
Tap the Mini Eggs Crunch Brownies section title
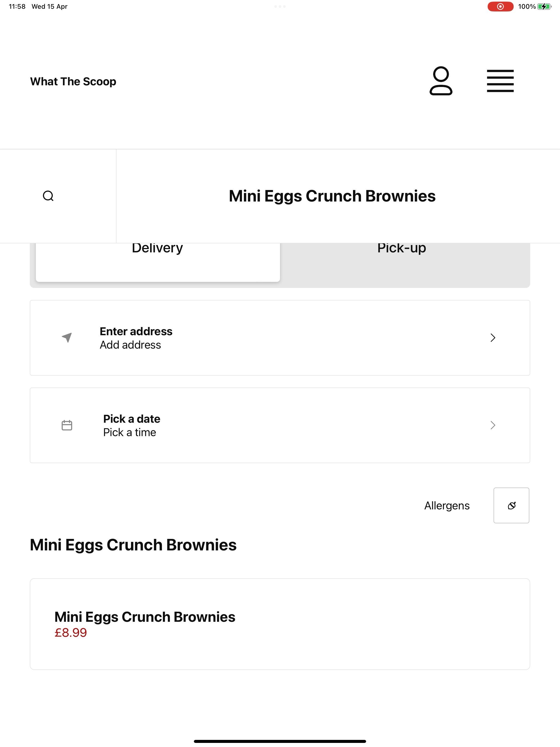point(133,545)
